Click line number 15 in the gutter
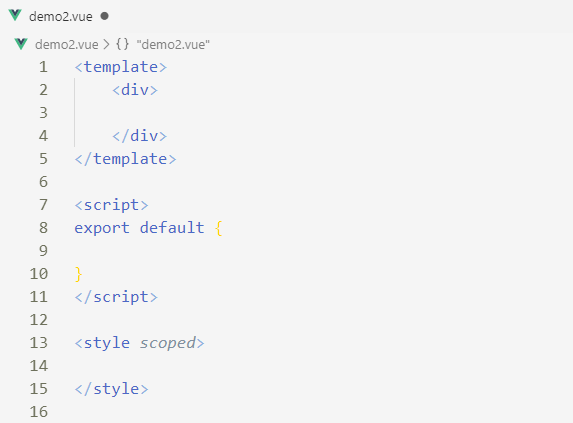 (39, 389)
